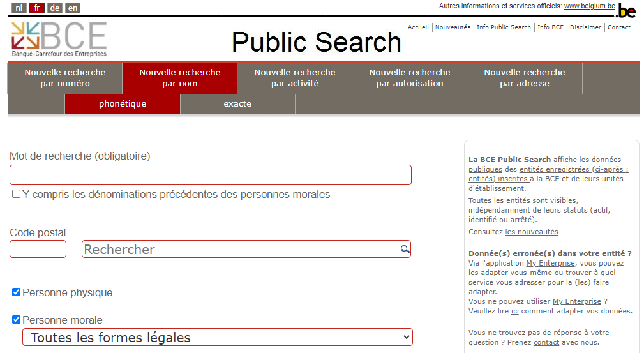
Task: Uncheck Personne morale checkbox
Action: pos(17,320)
